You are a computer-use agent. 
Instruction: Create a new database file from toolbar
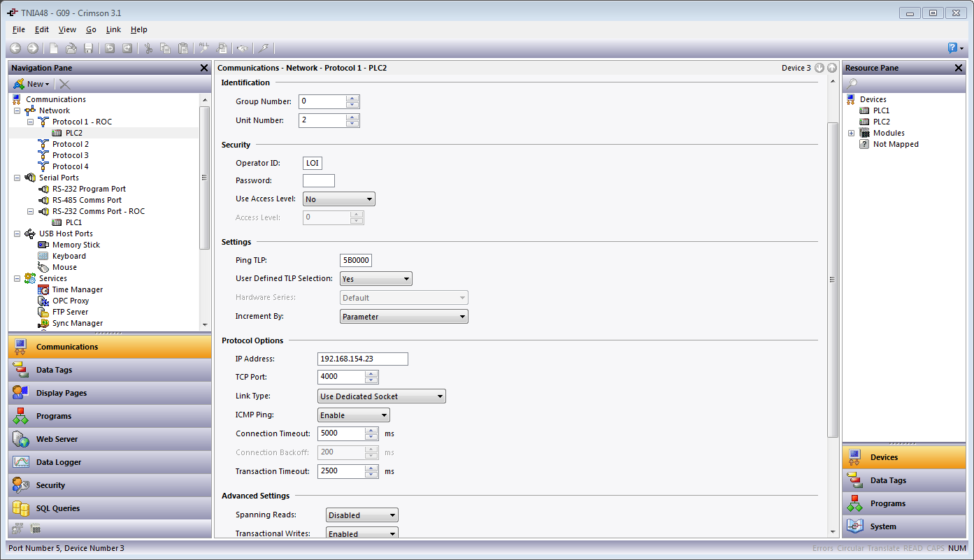[54, 48]
